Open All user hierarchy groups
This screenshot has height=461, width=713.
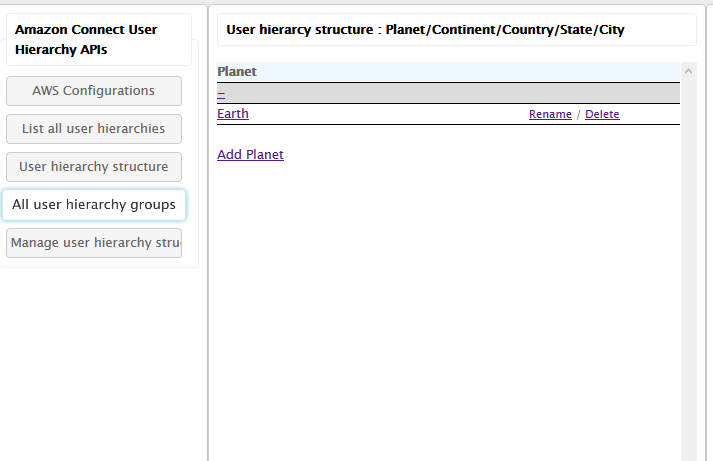pyautogui.click(x=94, y=205)
